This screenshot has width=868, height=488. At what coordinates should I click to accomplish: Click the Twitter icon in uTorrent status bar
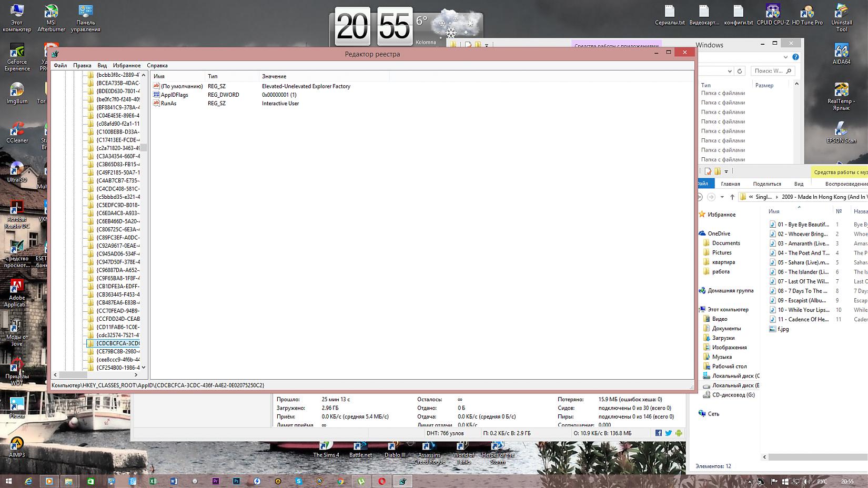[668, 433]
